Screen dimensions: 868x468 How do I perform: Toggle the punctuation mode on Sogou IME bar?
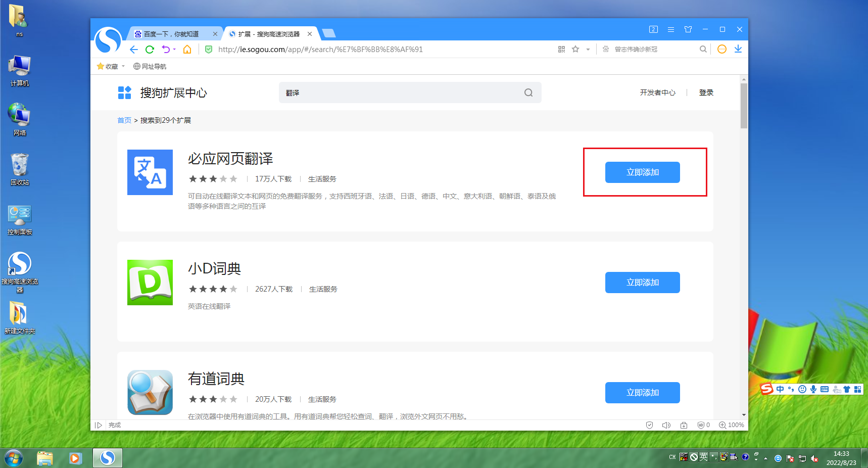(791, 389)
